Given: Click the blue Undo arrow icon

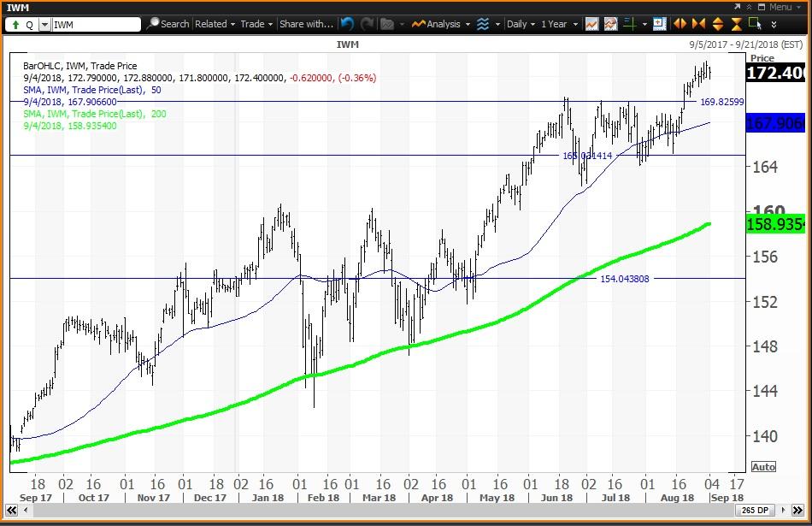Looking at the screenshot, I should tap(347, 24).
